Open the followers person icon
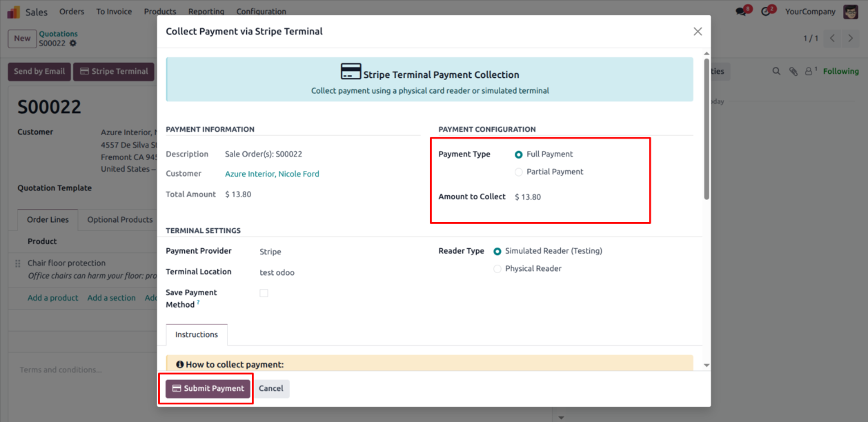Screen dimensions: 868x422 [x=809, y=71]
